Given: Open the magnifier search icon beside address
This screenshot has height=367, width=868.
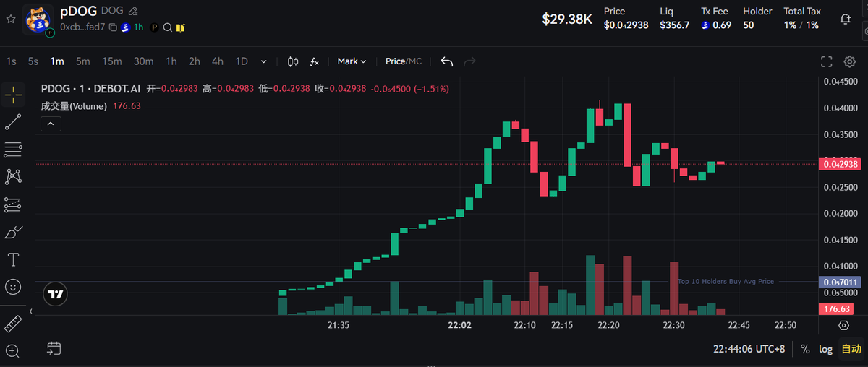Looking at the screenshot, I should point(167,27).
